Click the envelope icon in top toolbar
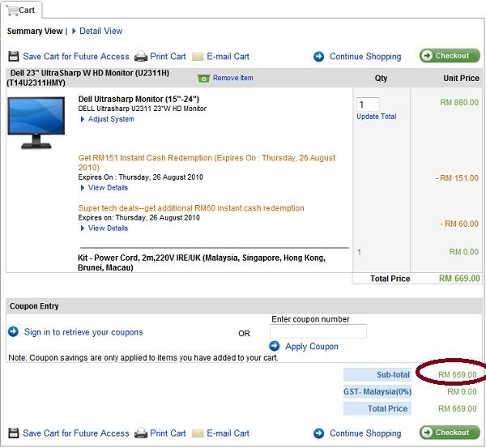This screenshot has width=486, height=448. (x=198, y=57)
